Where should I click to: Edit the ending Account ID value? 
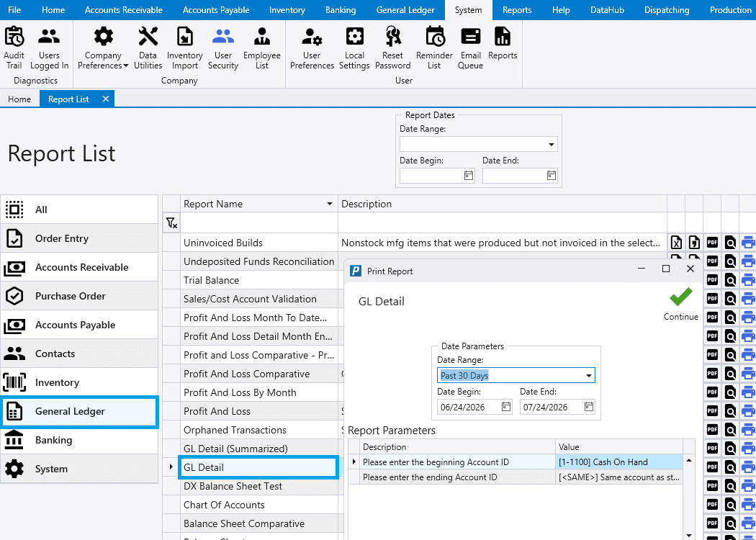pos(619,477)
